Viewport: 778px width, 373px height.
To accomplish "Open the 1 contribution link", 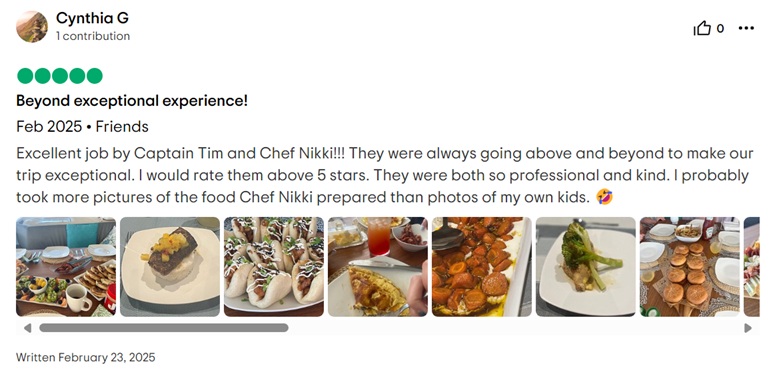I will (x=93, y=36).
